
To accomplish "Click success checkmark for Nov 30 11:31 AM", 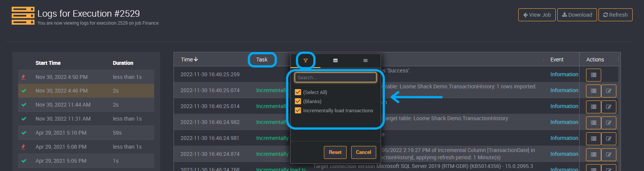I will pos(24,119).
